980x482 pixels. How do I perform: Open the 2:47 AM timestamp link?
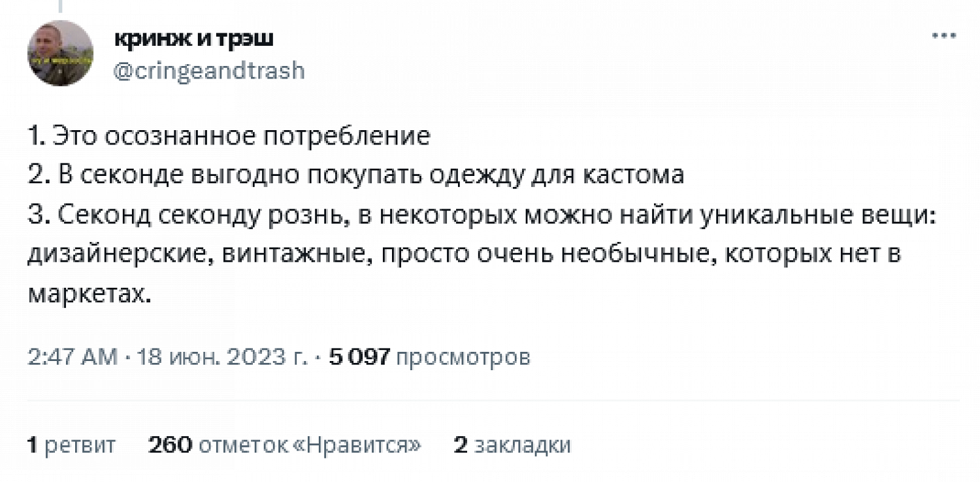click(73, 357)
